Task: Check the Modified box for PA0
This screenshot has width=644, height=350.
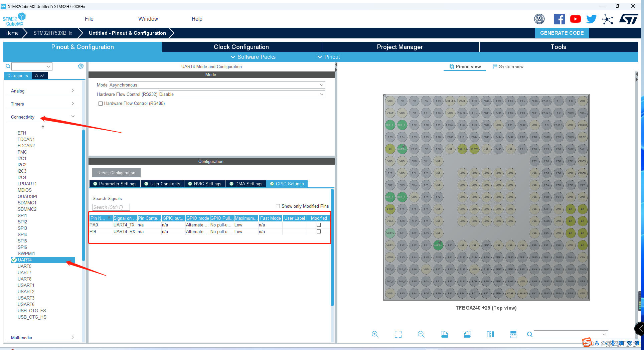Action: point(319,225)
